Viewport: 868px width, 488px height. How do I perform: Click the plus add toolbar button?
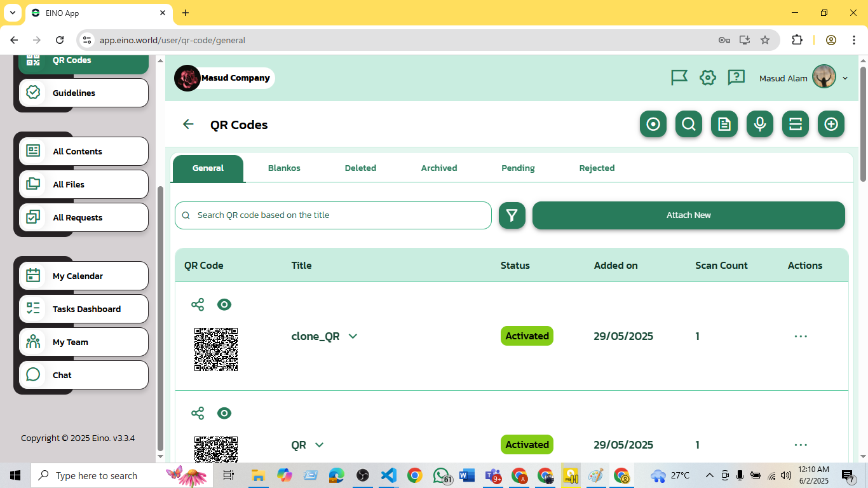[831, 124]
